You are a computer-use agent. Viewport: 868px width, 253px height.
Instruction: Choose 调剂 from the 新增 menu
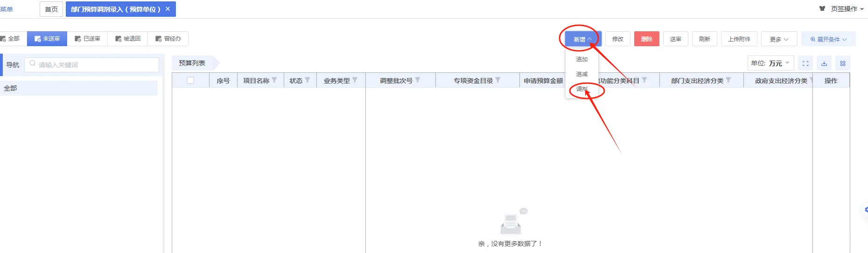click(x=582, y=89)
